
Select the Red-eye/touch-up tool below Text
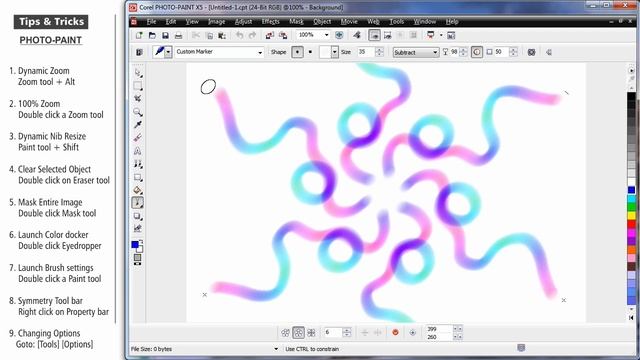pyautogui.click(x=138, y=164)
